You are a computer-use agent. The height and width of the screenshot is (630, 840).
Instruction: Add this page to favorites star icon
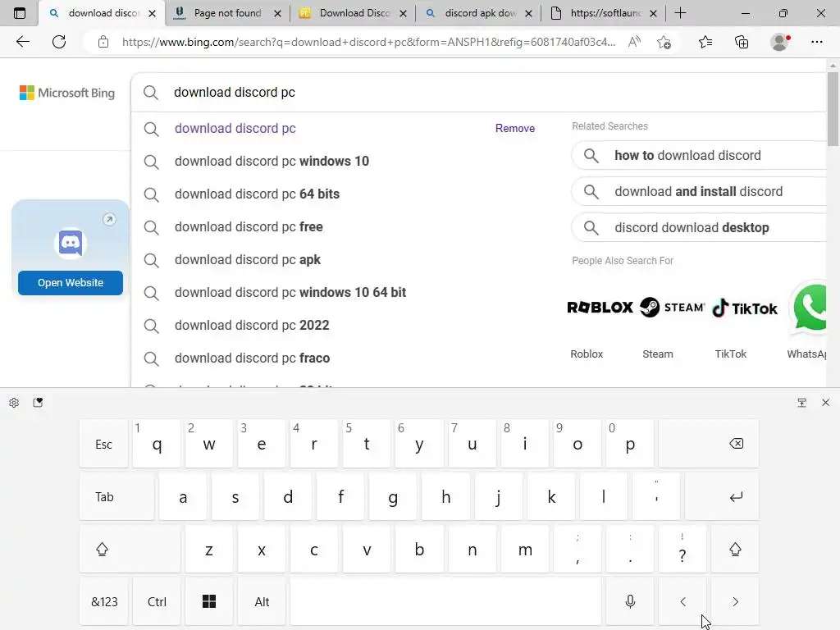pyautogui.click(x=664, y=42)
